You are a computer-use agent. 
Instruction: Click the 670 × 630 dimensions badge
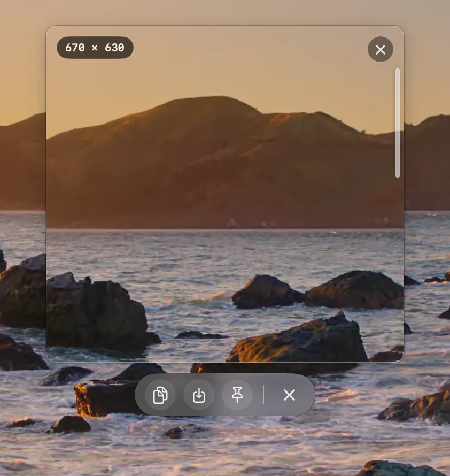pos(95,48)
